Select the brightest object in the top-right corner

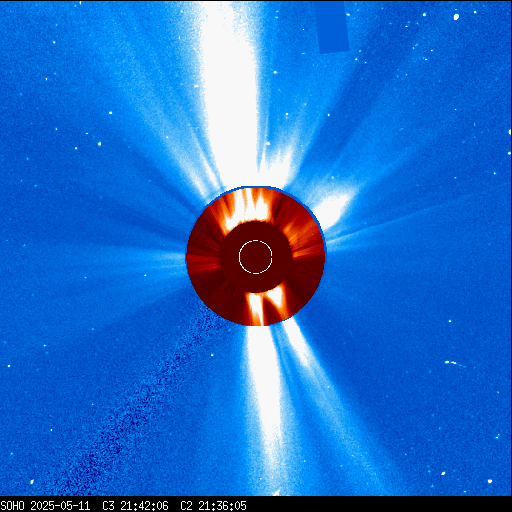click(456, 17)
